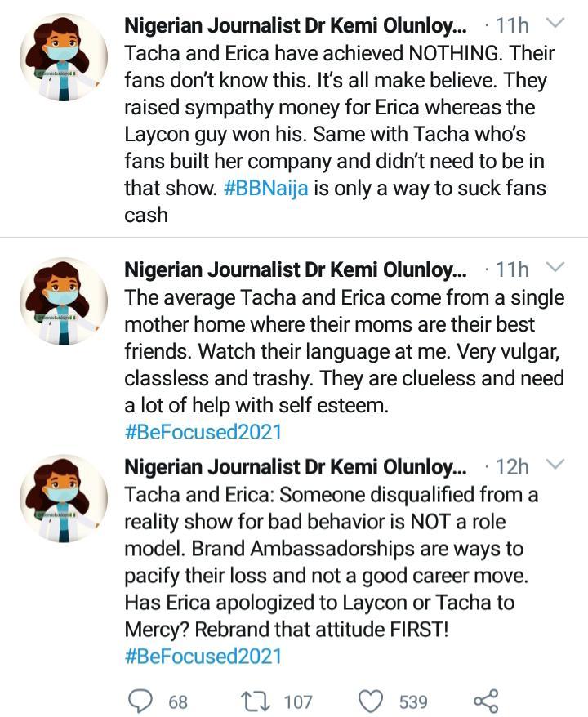Image resolution: width=588 pixels, height=717 pixels.
Task: Click #BeFocused2021 under the 'self esteem' tweet
Action: [203, 432]
